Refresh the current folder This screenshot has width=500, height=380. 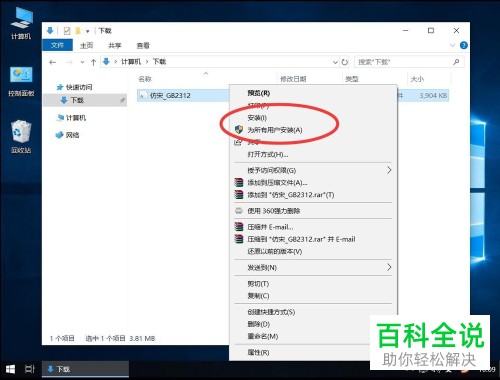tap(345, 62)
